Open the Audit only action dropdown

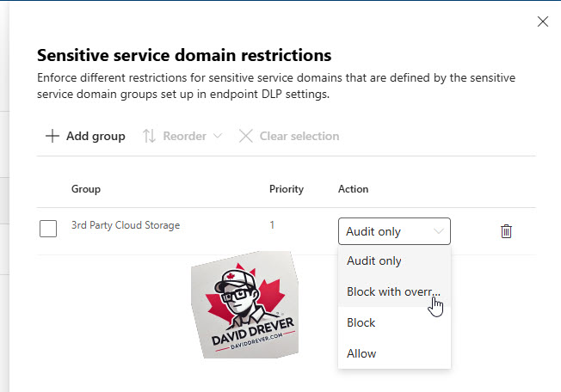tap(394, 231)
